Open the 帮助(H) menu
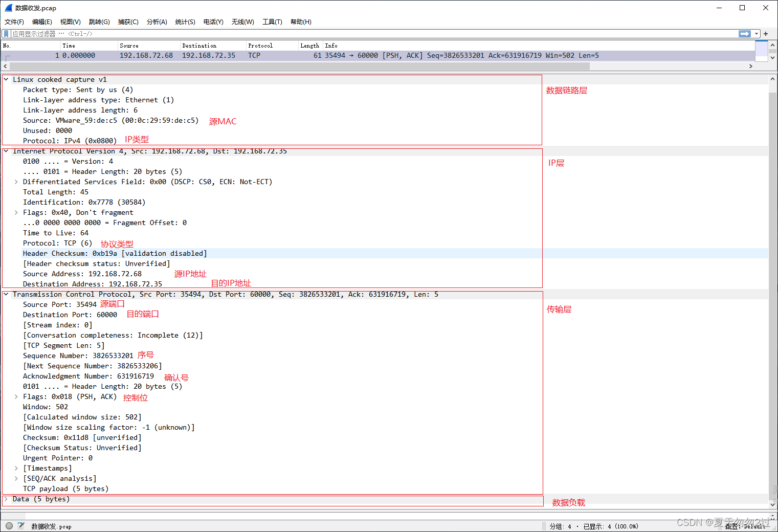The width and height of the screenshot is (778, 532). point(301,22)
